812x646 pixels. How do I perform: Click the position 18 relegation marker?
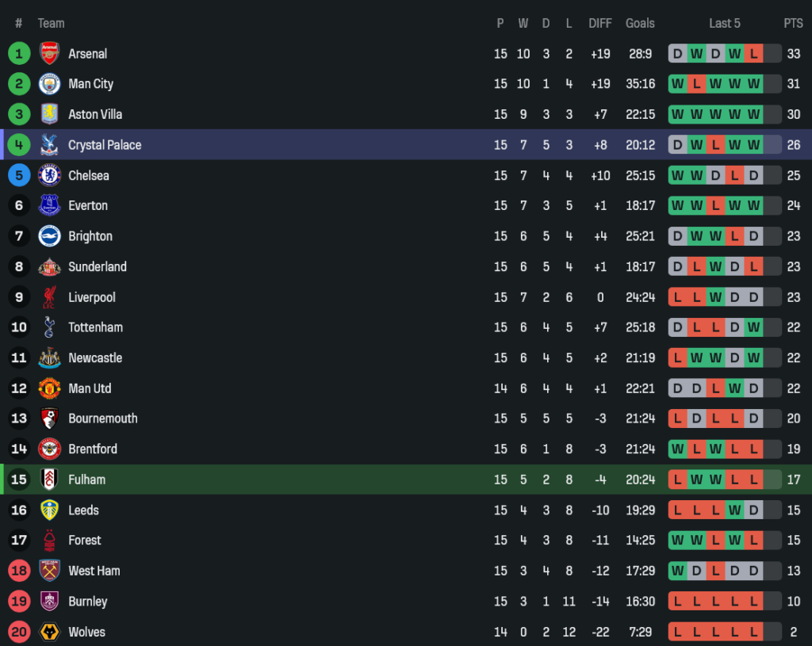(19, 571)
